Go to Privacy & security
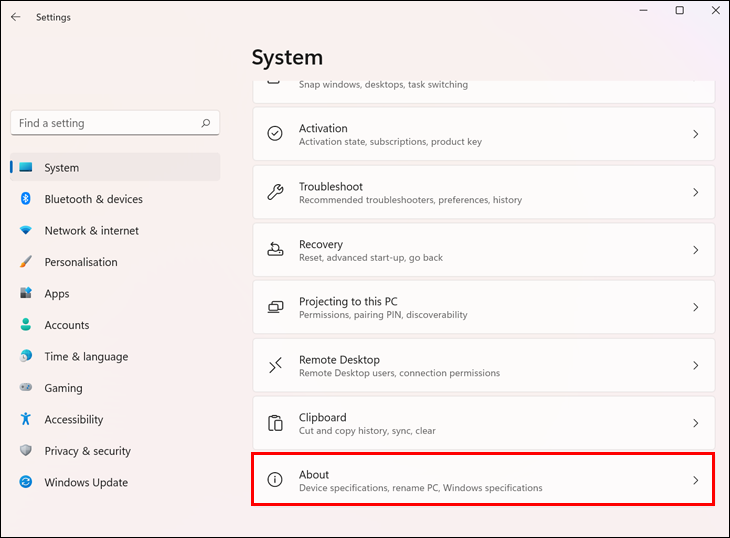 (x=115, y=451)
